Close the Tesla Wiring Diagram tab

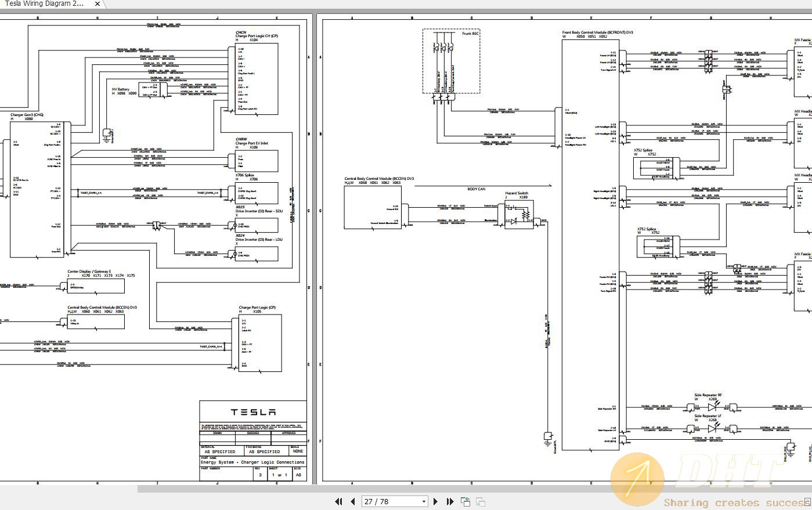tap(98, 4)
